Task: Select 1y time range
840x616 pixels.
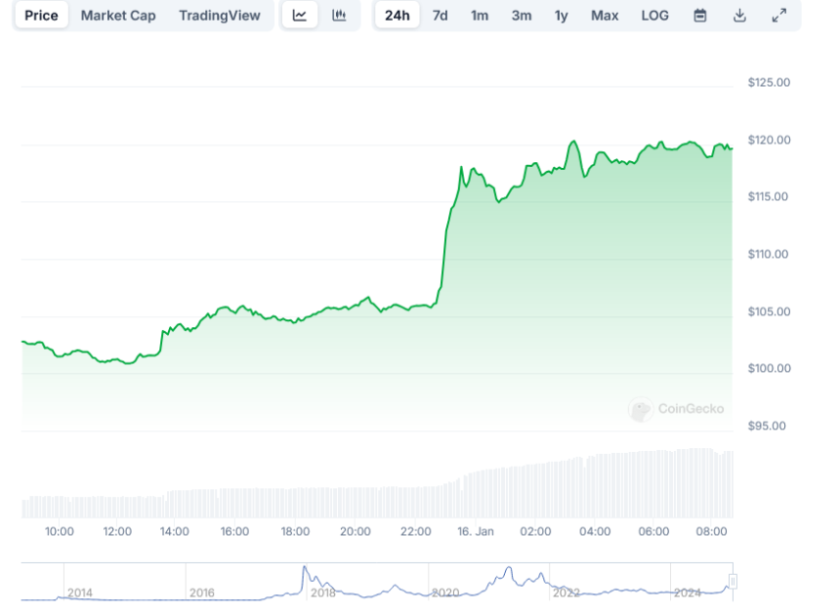Action: point(562,16)
